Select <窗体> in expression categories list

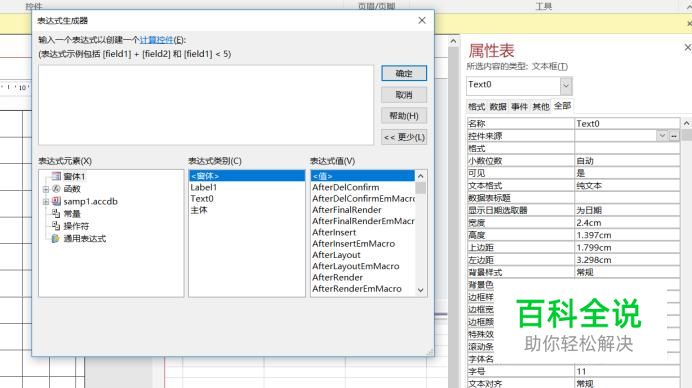(247, 176)
